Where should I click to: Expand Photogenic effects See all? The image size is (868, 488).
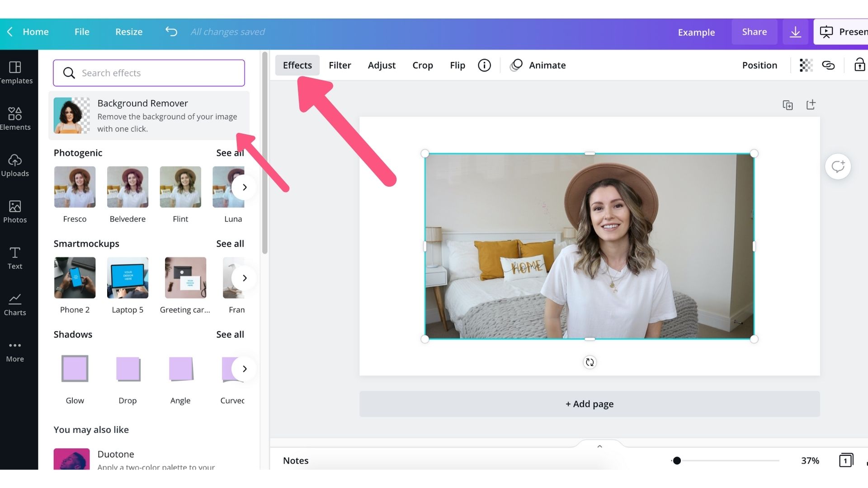(x=231, y=153)
